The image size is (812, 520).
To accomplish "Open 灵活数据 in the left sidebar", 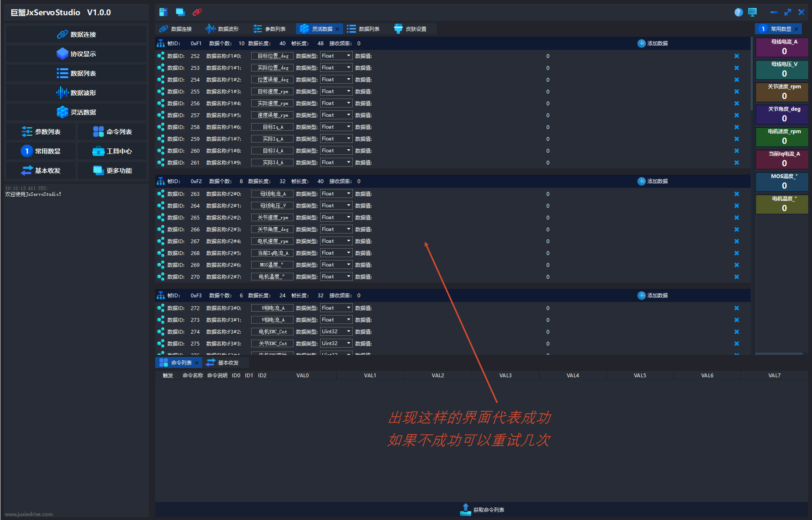I will (76, 112).
